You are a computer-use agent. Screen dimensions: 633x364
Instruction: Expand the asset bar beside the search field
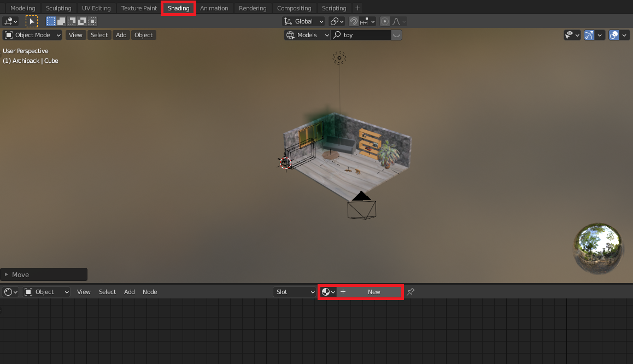point(396,35)
